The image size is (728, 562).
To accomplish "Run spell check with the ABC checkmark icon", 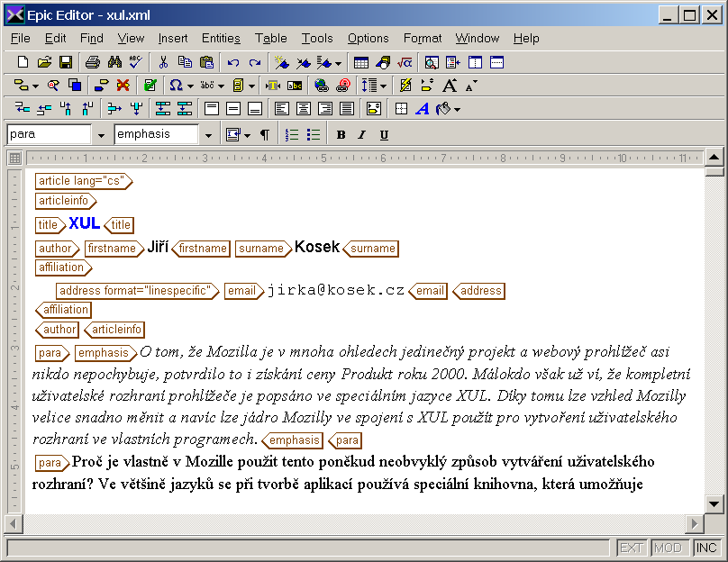I will (136, 62).
